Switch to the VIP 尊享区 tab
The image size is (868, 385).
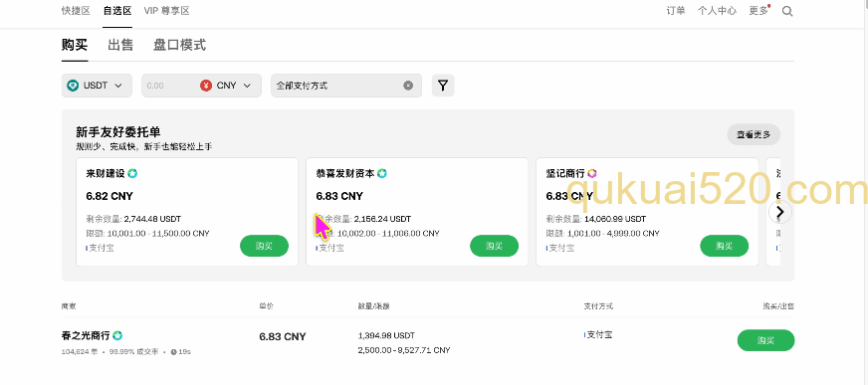pos(166,11)
